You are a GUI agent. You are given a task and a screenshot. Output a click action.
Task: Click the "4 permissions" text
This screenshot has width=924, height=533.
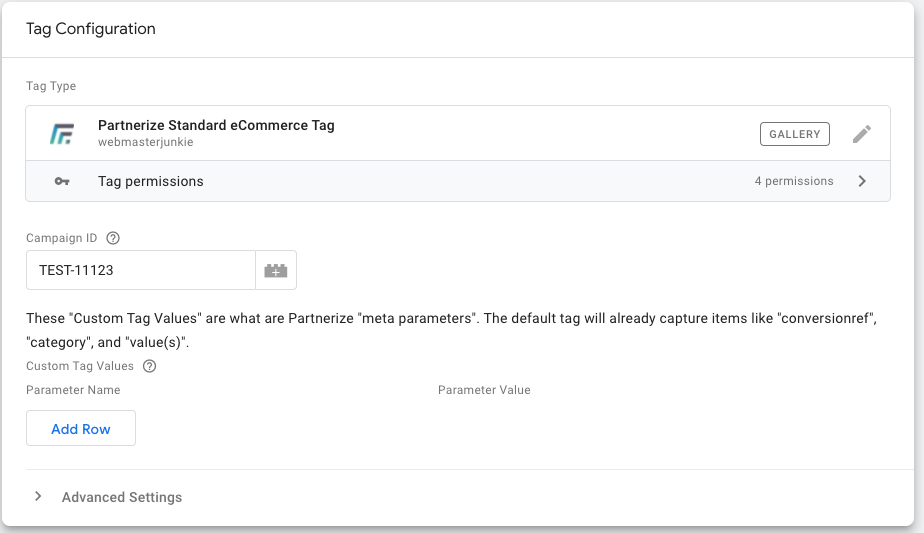click(794, 182)
